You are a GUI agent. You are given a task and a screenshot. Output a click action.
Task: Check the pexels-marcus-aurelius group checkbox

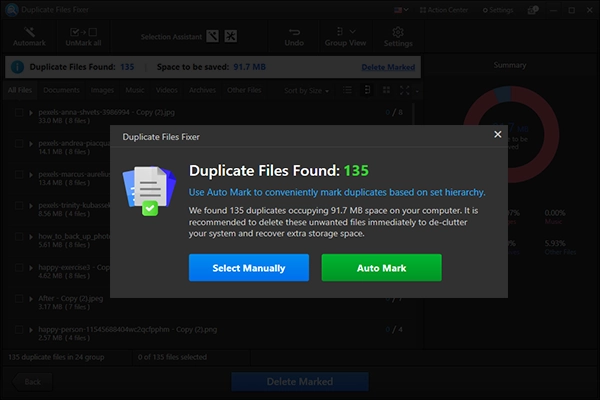18,175
